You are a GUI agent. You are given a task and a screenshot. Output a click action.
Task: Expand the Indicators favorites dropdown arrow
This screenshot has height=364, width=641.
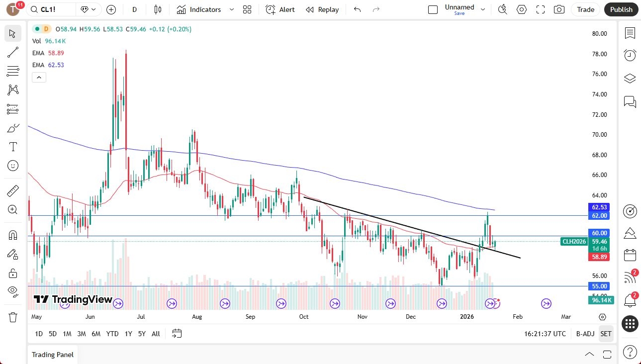[x=232, y=9]
